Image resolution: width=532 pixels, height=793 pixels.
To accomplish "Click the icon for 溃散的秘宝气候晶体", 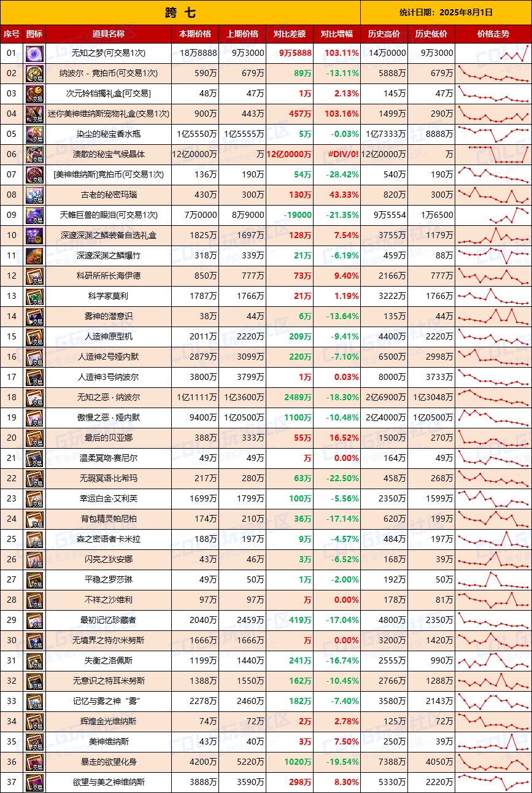I will tap(34, 155).
